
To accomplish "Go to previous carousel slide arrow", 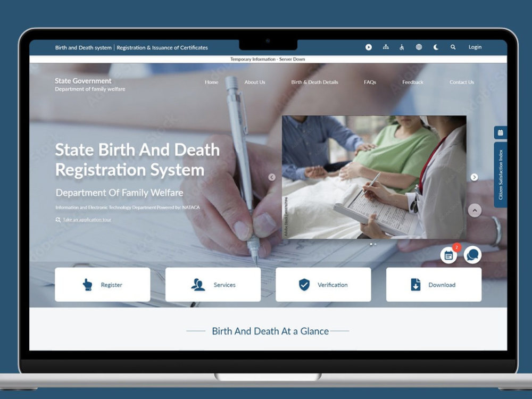I will [x=272, y=177].
